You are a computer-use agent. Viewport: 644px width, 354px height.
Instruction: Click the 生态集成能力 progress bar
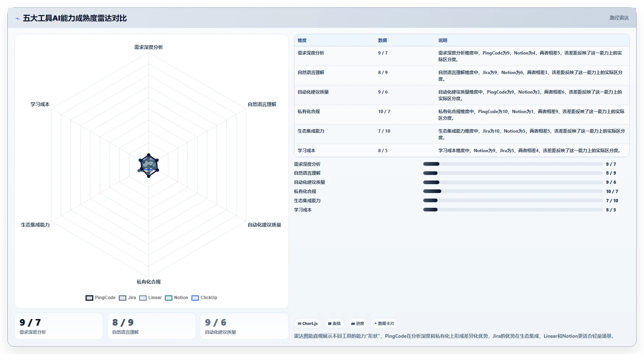pyautogui.click(x=513, y=200)
